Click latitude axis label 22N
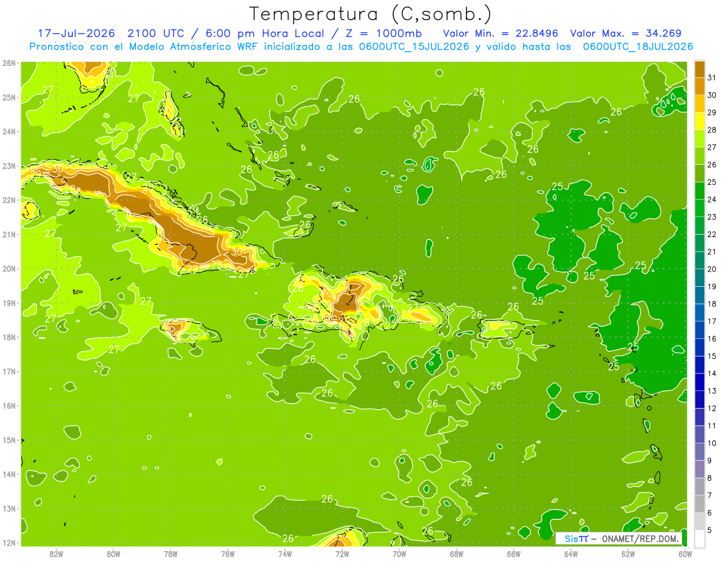Image resolution: width=728 pixels, height=562 pixels. pyautogui.click(x=9, y=200)
